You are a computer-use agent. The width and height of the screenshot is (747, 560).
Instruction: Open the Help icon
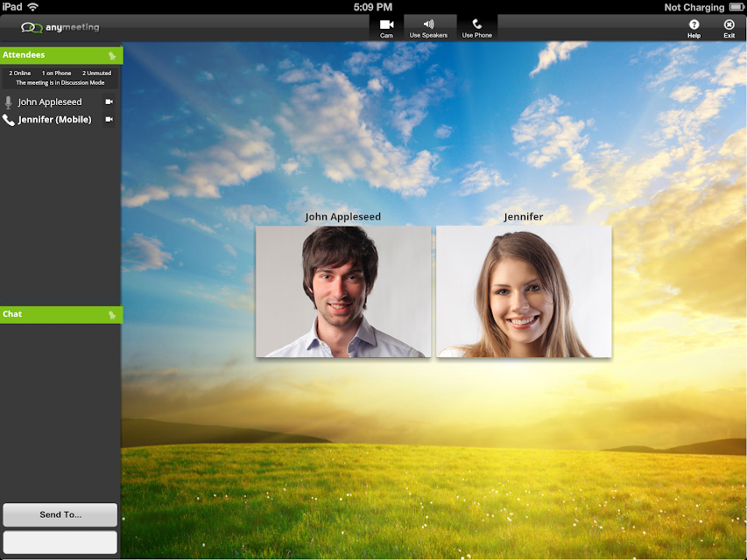694,28
